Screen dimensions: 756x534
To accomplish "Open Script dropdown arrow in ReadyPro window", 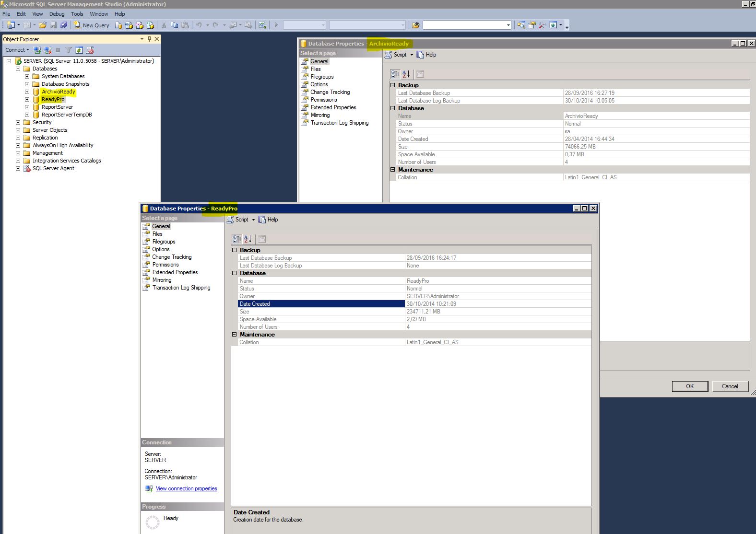I will (x=253, y=220).
